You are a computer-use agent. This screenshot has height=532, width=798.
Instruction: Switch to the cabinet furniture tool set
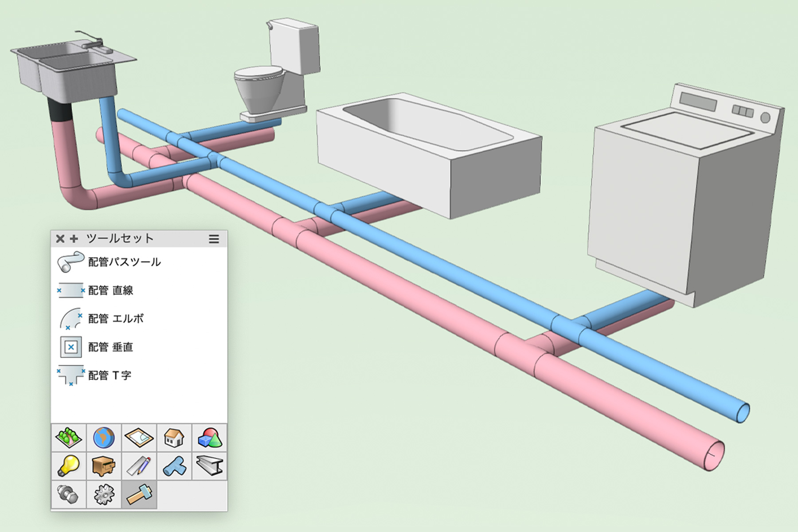click(x=104, y=466)
